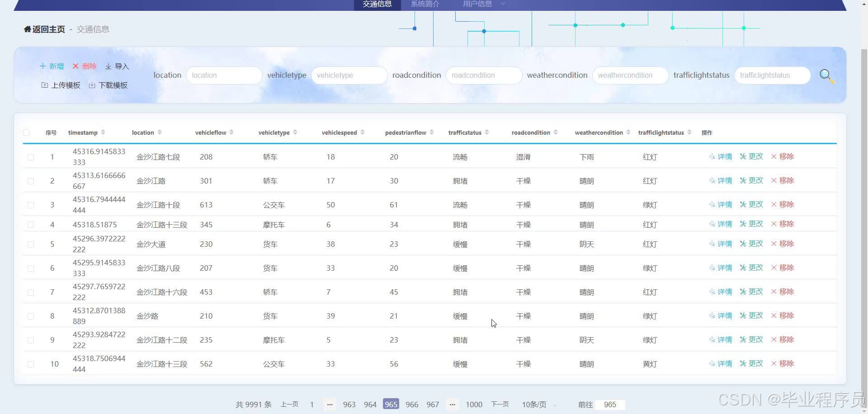The height and width of the screenshot is (414, 868).
Task: Click the magnifier search icon
Action: pos(826,76)
